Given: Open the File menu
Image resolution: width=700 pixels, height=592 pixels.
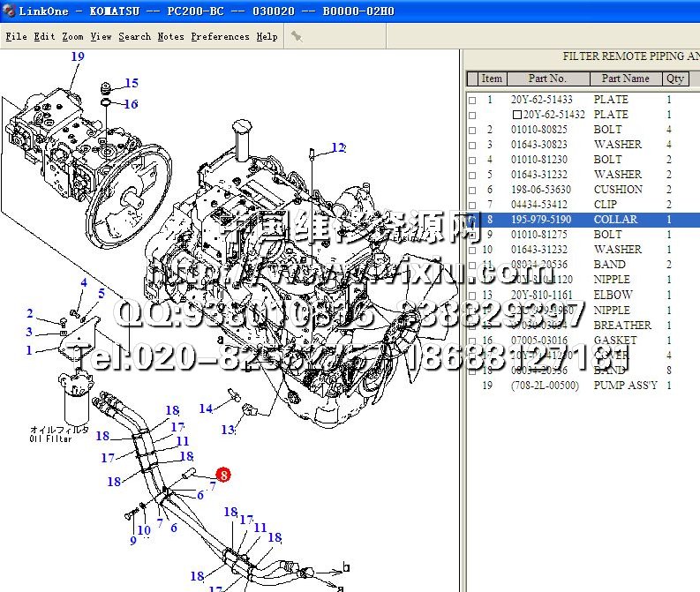Looking at the screenshot, I should pos(16,37).
